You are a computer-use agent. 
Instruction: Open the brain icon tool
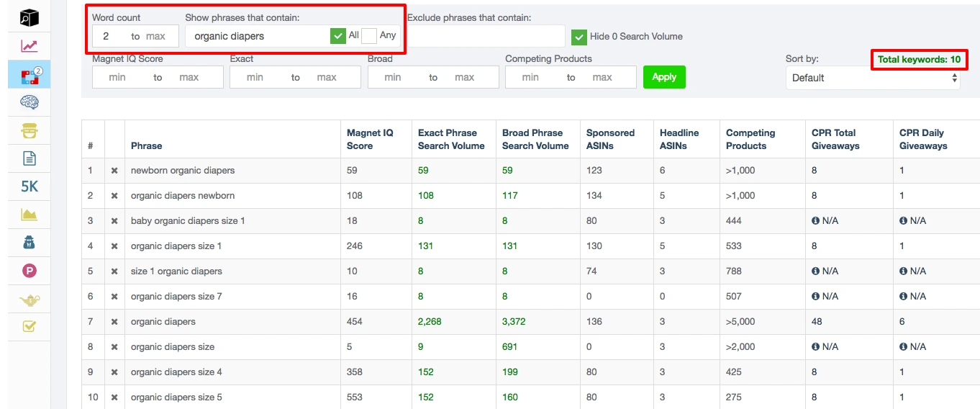pyautogui.click(x=30, y=102)
